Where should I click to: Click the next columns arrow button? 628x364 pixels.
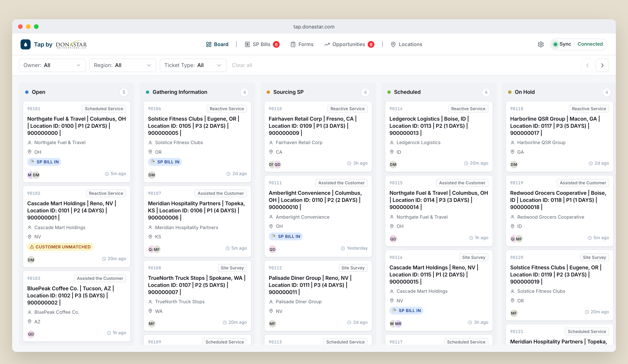[x=602, y=65]
